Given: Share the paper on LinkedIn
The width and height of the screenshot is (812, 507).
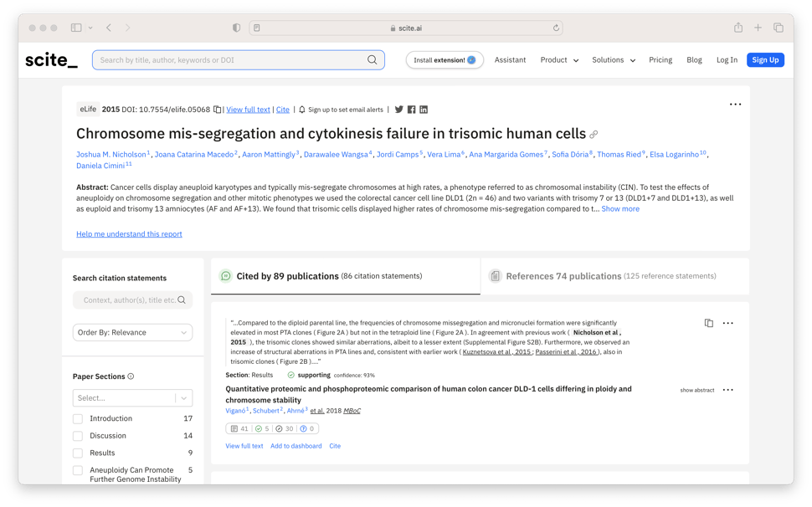Looking at the screenshot, I should [x=424, y=110].
